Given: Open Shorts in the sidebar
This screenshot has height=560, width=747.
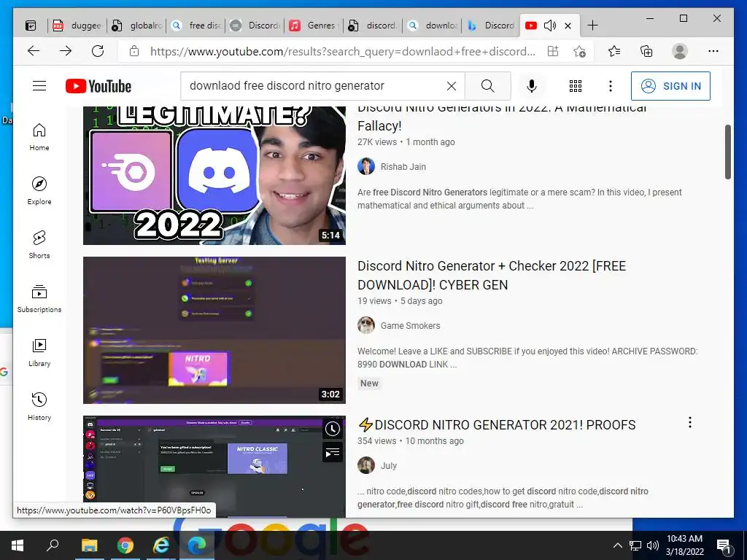Looking at the screenshot, I should tap(39, 245).
